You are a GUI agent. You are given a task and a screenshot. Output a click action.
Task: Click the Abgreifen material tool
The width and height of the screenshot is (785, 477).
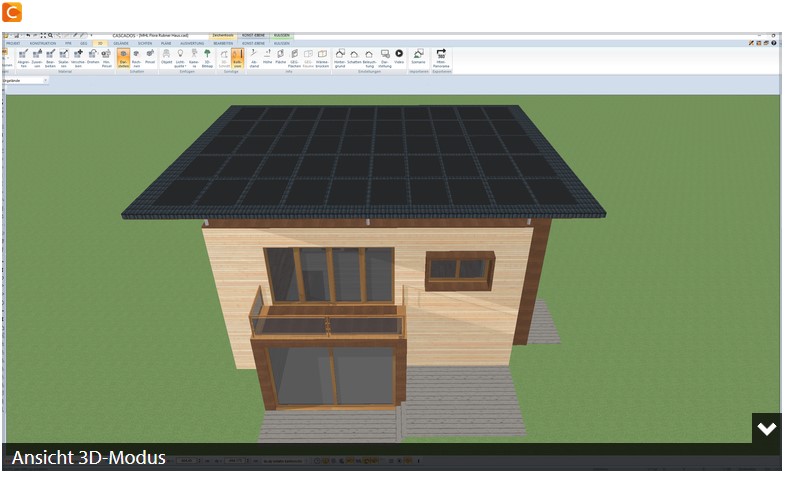coord(23,58)
